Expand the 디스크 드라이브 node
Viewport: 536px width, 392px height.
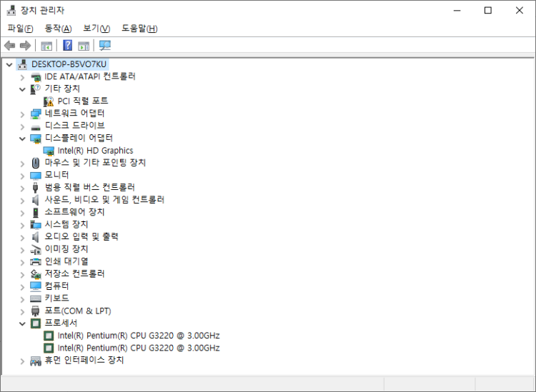pyautogui.click(x=22, y=126)
